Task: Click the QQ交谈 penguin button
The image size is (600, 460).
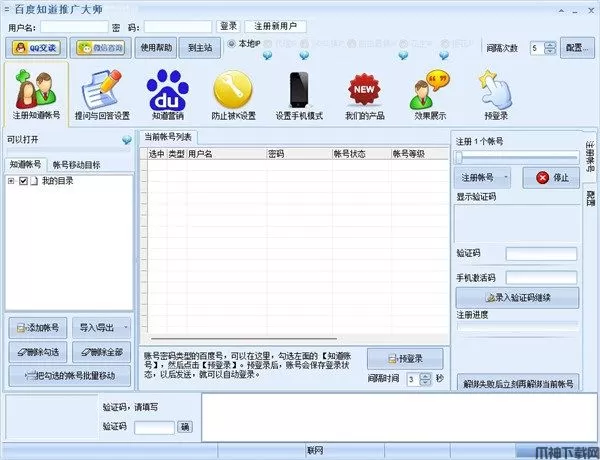Action: click(36, 48)
